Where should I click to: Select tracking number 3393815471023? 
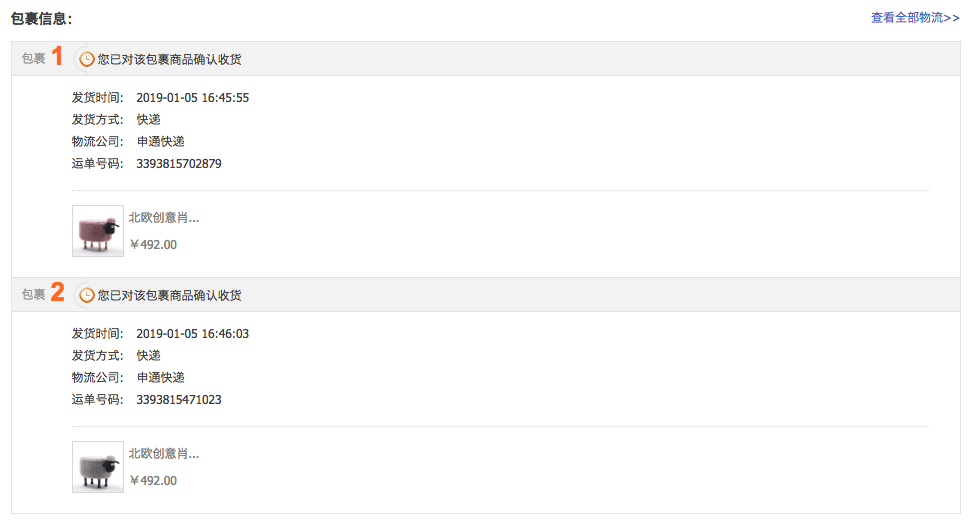click(x=179, y=400)
